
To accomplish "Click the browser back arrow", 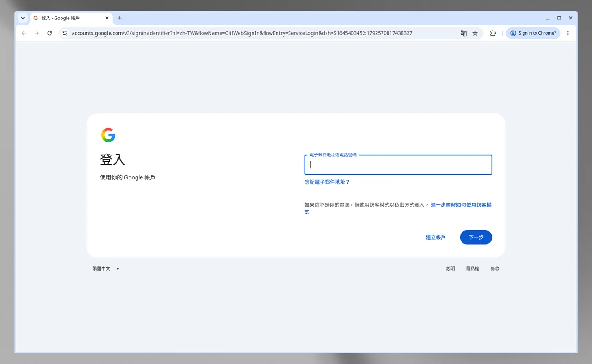I will point(24,33).
